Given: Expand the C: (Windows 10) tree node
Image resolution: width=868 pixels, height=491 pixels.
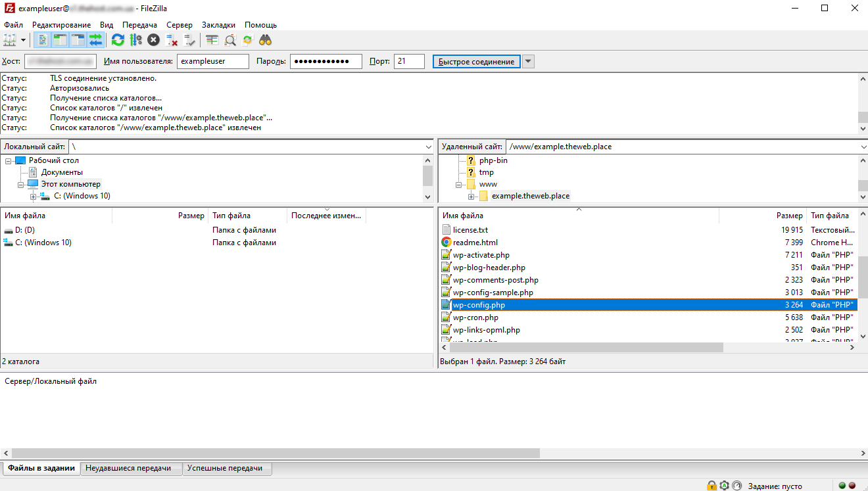Looking at the screenshot, I should [x=33, y=197].
